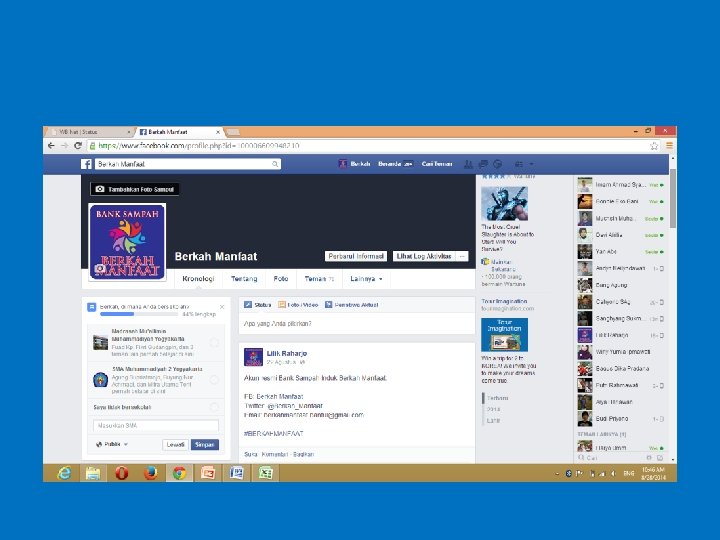Click the Perbarui Informasi button

(x=356, y=256)
